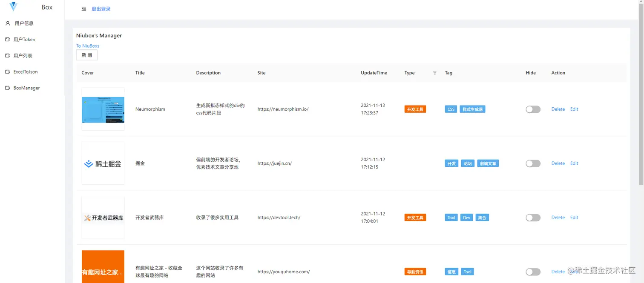Viewport: 644px width, 283px height.
Task: Click the 2021-11-12 17:23:37 update time
Action: [x=373, y=109]
